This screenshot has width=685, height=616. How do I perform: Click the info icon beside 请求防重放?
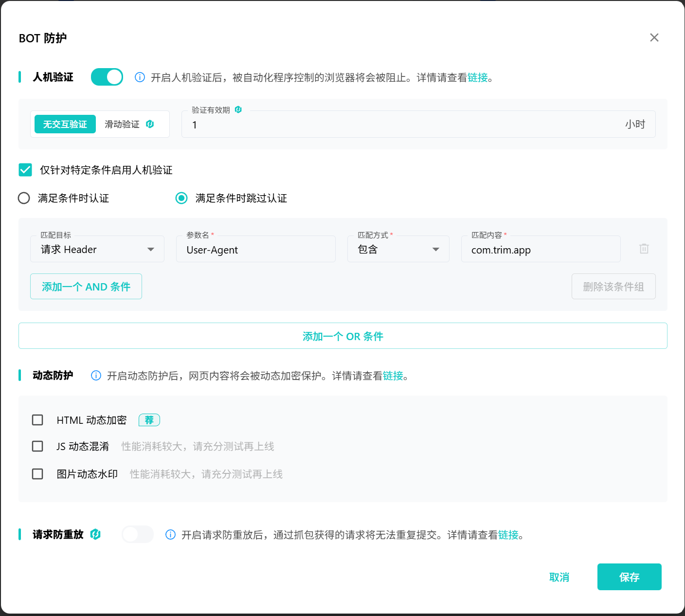point(170,534)
